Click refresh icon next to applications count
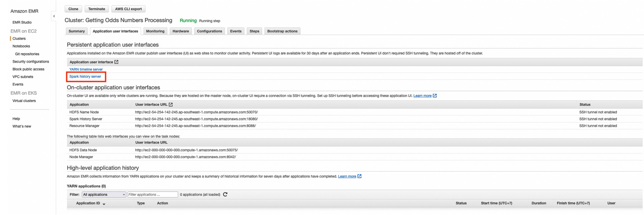Image resolution: width=644 pixels, height=215 pixels. 225,194
